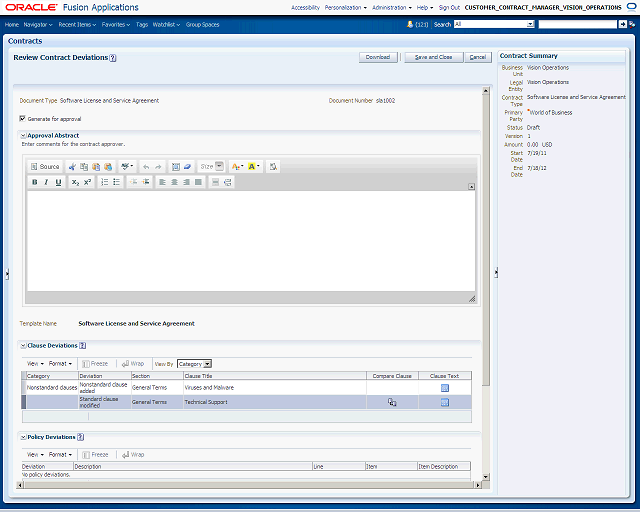Open the View By Category dropdown
640x512 pixels.
tap(194, 364)
